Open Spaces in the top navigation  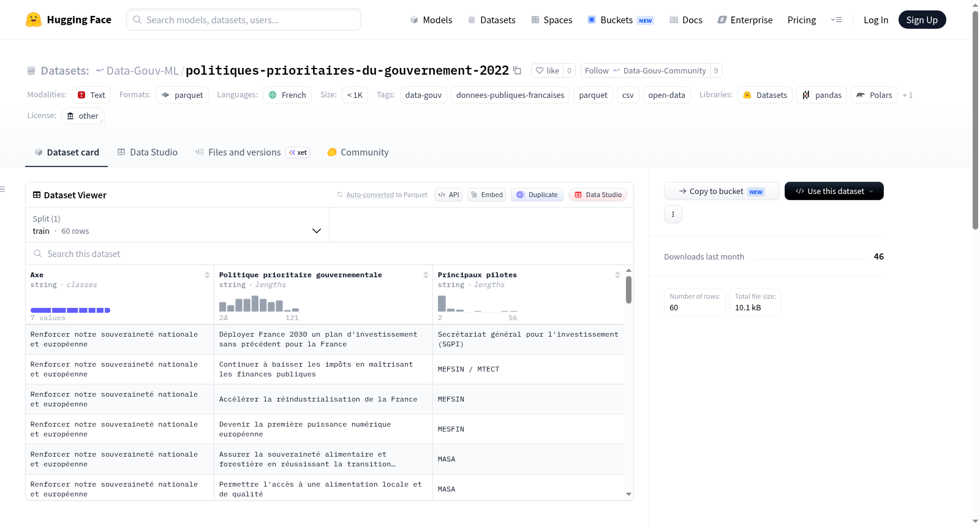pyautogui.click(x=551, y=20)
